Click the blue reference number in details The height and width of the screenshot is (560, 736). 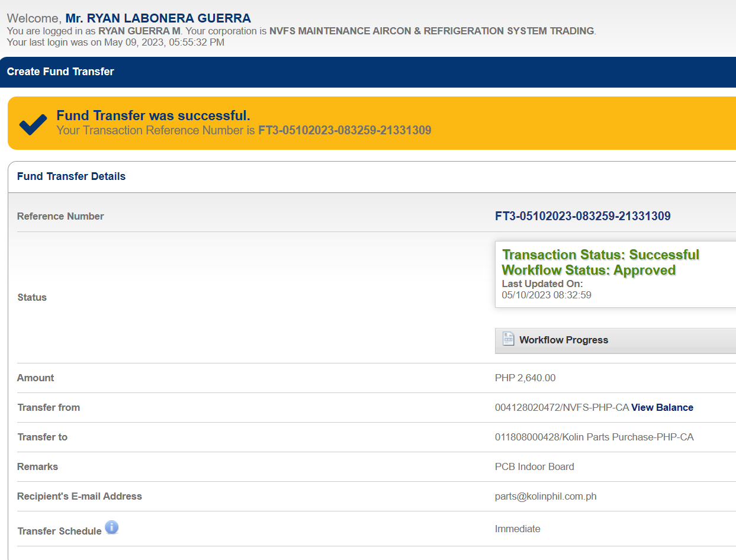(582, 216)
